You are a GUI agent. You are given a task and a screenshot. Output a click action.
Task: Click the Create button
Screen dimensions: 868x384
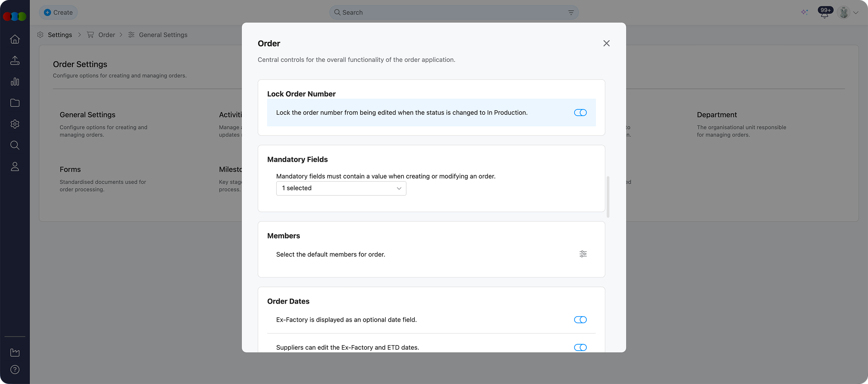point(58,13)
